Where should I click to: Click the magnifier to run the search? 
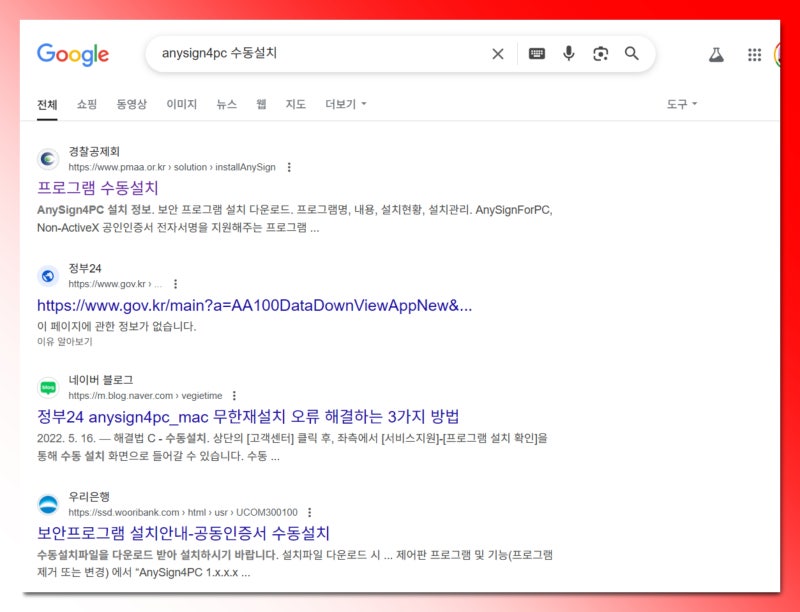pyautogui.click(x=633, y=54)
